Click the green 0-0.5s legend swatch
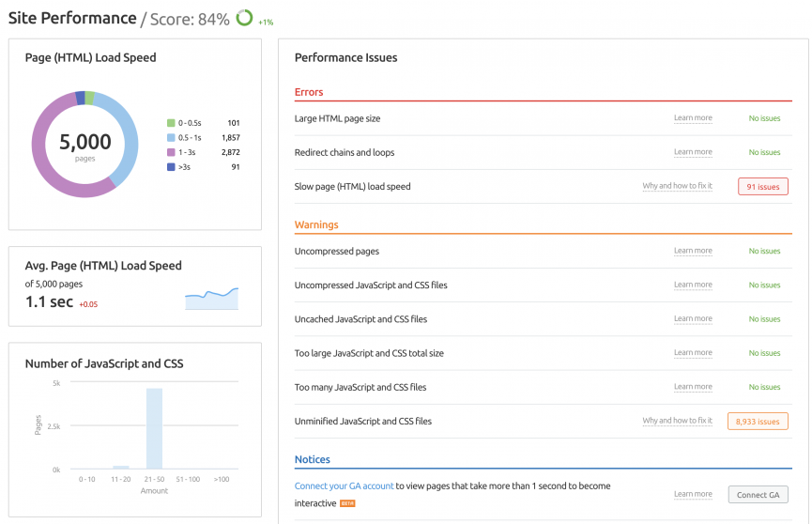 coord(171,123)
